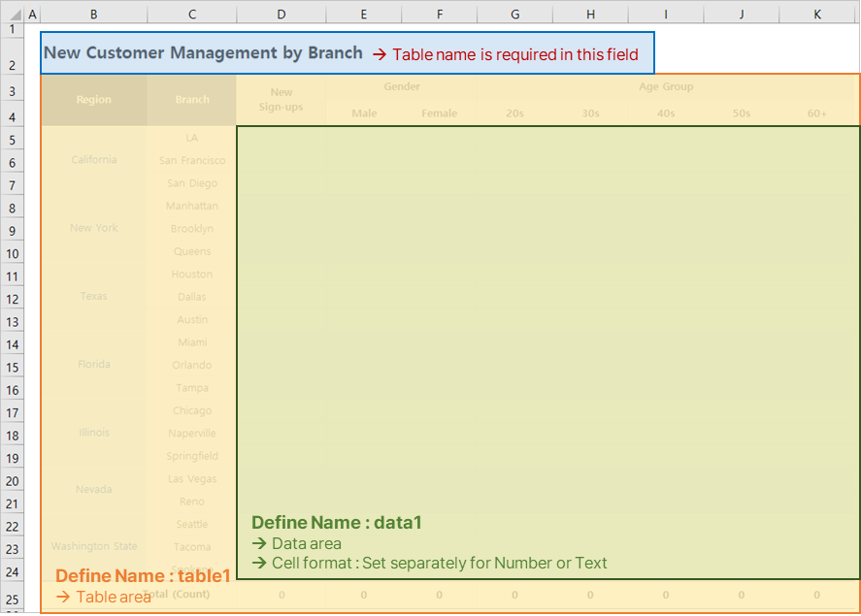The image size is (861, 616).
Task: Click the New Sign-ups column heading
Action: pos(281,100)
